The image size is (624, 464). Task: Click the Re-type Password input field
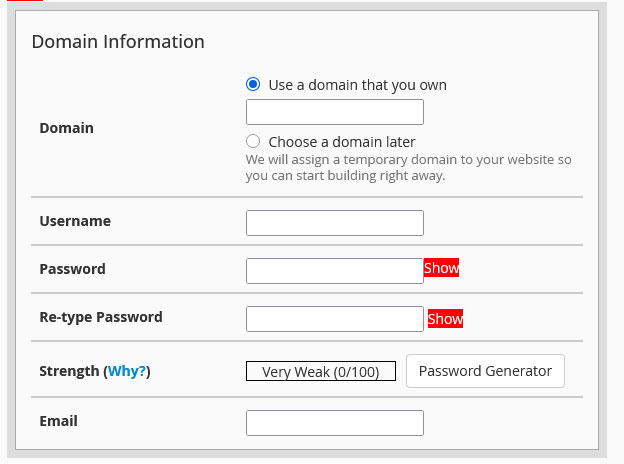(x=334, y=319)
